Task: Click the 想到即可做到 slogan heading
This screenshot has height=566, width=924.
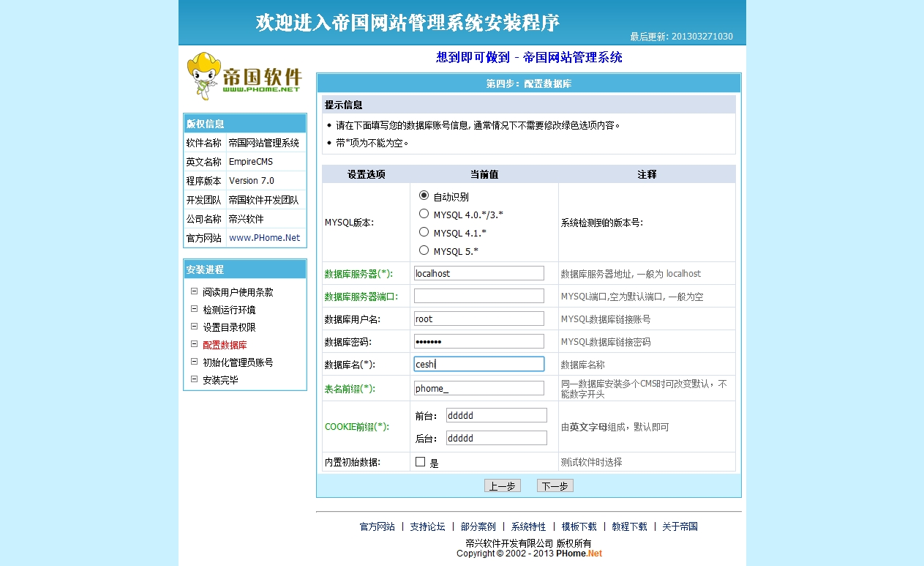Action: pyautogui.click(x=529, y=57)
